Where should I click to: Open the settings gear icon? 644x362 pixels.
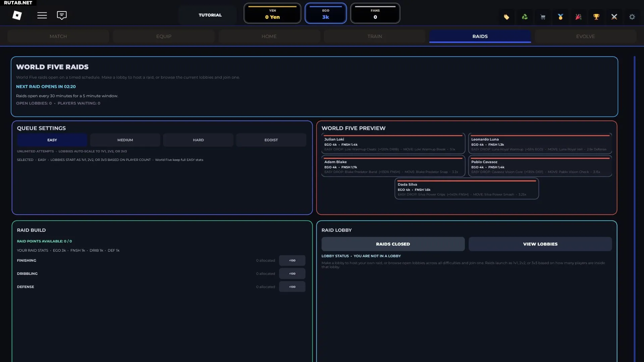tap(632, 17)
